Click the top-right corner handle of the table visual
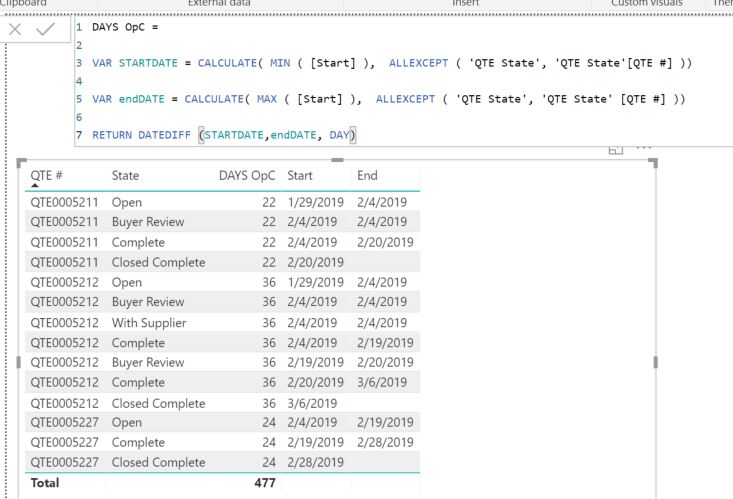Image resolution: width=733 pixels, height=499 pixels. tap(654, 163)
